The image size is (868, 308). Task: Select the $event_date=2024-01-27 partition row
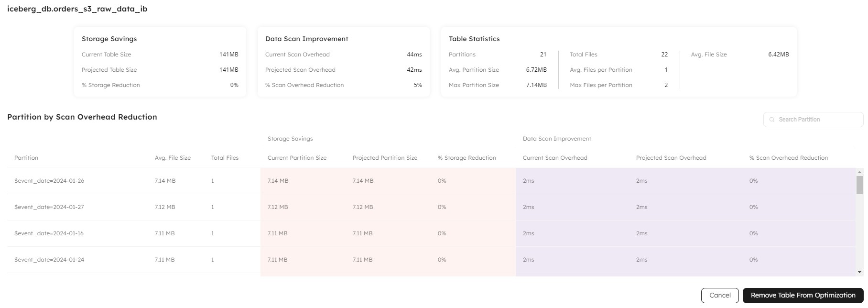[49, 207]
